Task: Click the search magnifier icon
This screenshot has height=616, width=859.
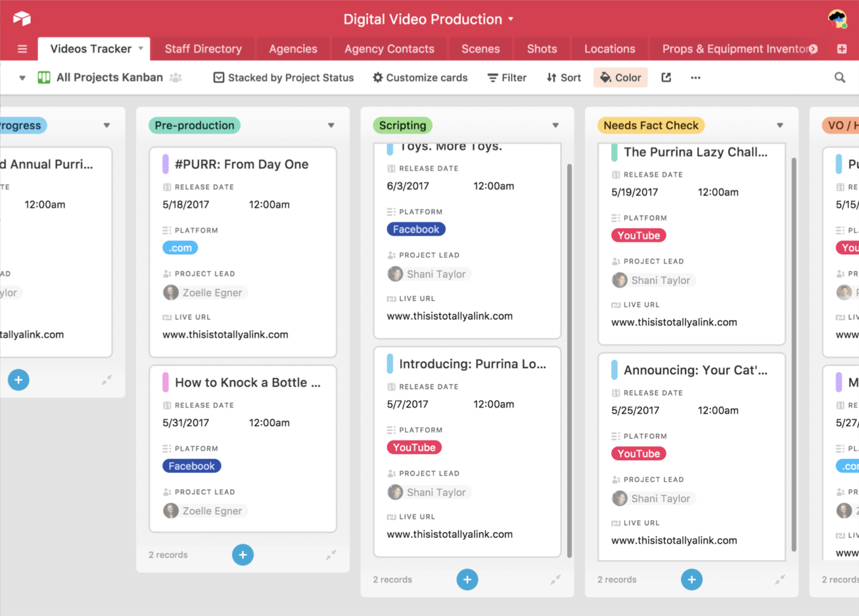Action: 840,77
